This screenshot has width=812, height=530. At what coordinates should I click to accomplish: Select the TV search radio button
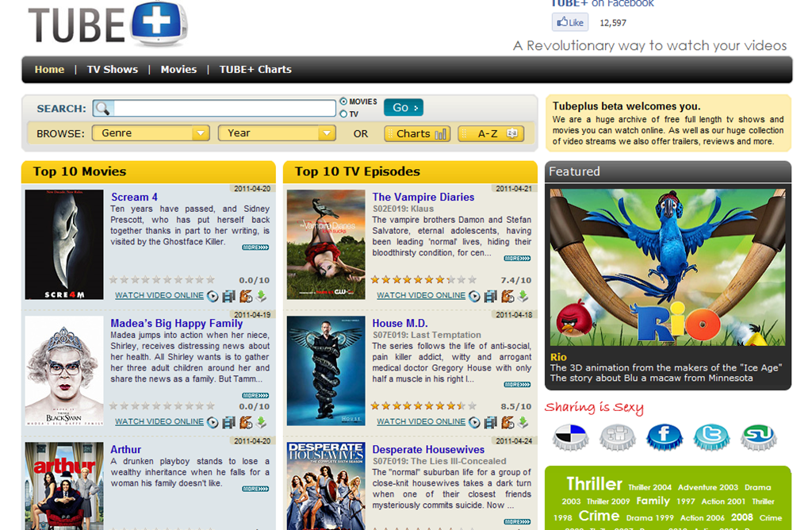click(x=343, y=114)
